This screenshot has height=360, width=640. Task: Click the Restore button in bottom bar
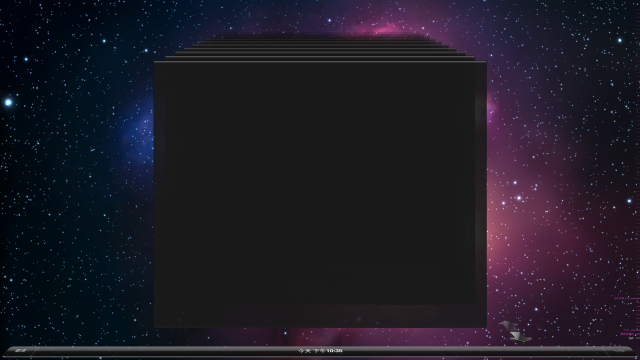[x=618, y=350]
